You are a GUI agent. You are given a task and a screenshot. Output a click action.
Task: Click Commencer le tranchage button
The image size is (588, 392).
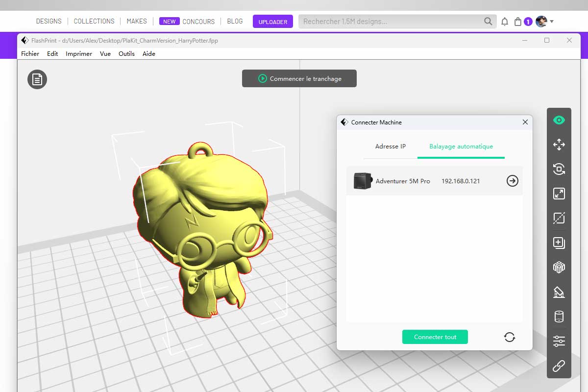click(x=299, y=78)
